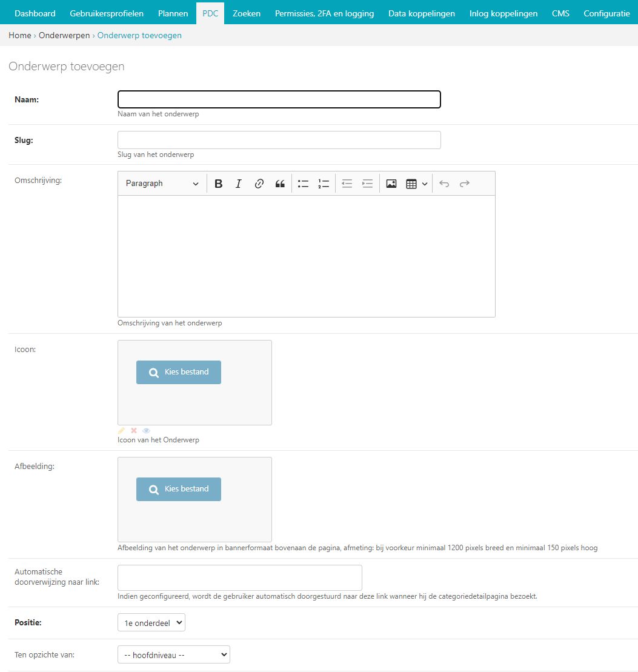Insert a block quote
Viewport: 638px width, 672px height.
pos(280,184)
